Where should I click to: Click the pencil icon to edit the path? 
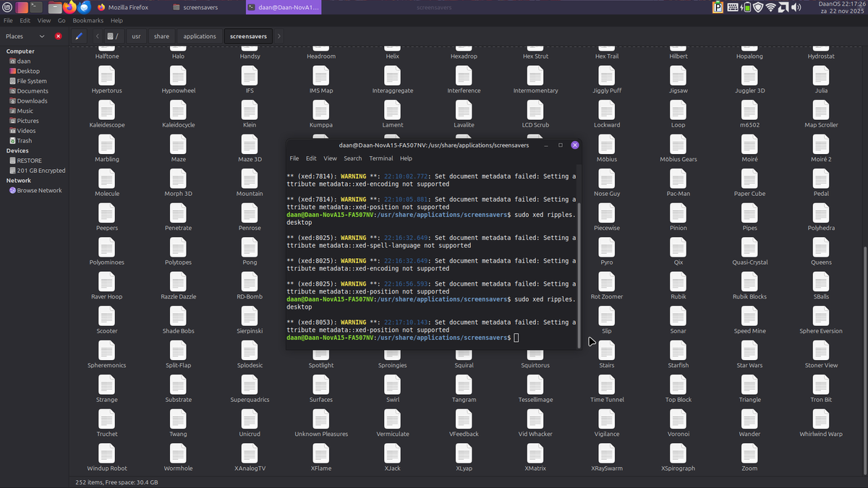click(x=79, y=35)
